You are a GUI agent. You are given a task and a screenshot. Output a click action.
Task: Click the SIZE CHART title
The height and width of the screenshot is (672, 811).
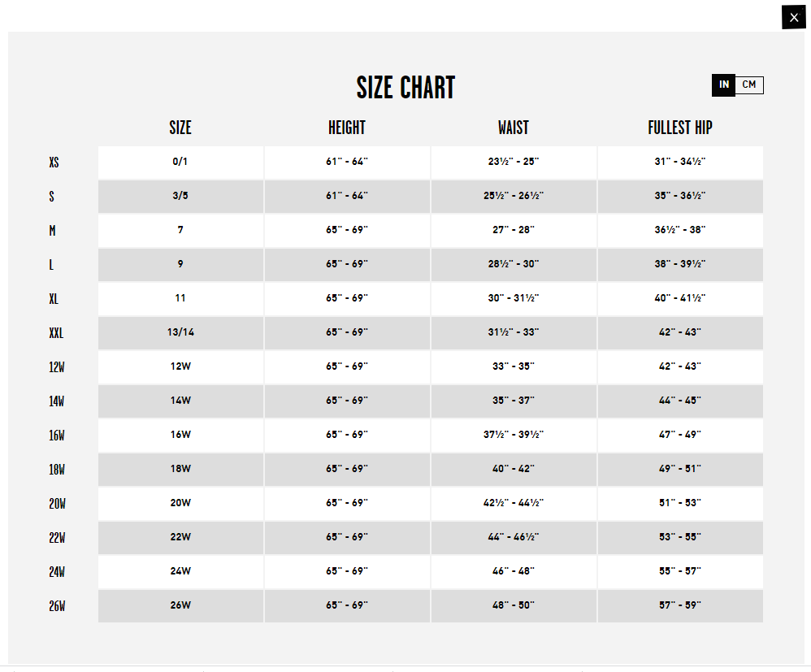click(x=405, y=88)
